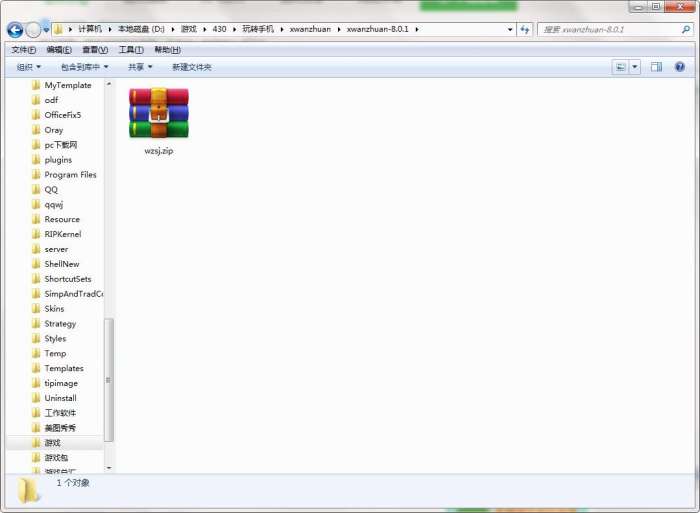The image size is (700, 513).
Task: Click the change view icon
Action: [621, 67]
